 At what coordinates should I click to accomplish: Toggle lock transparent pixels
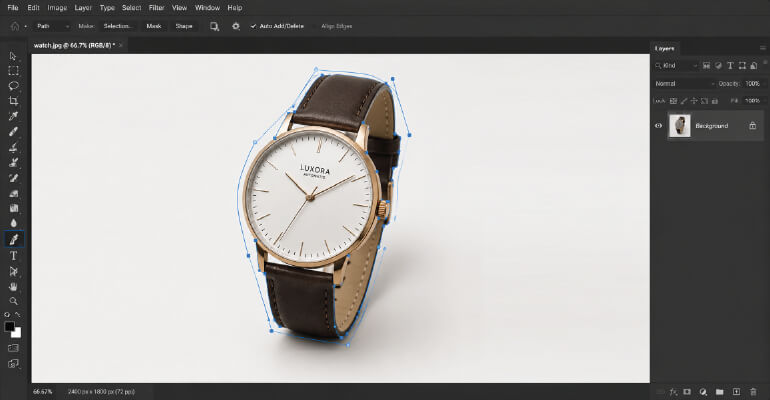673,101
